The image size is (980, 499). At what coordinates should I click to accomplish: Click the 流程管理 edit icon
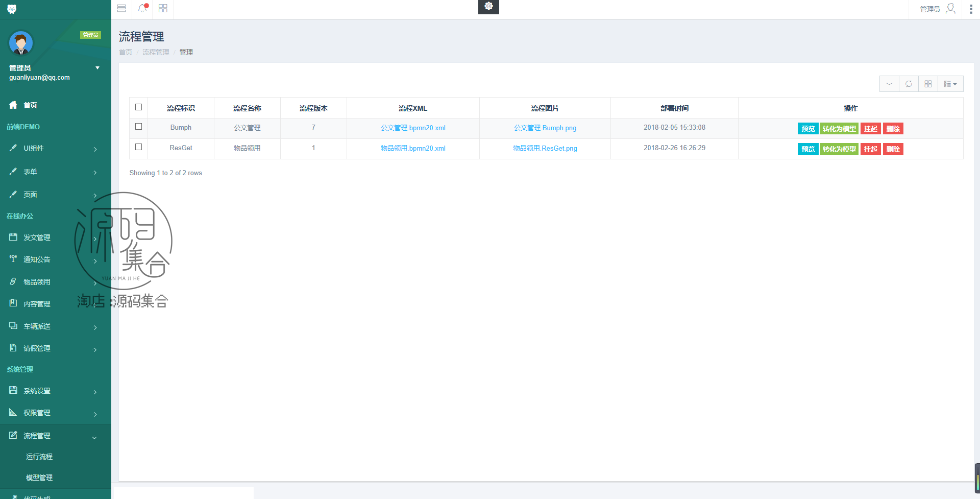click(x=13, y=435)
